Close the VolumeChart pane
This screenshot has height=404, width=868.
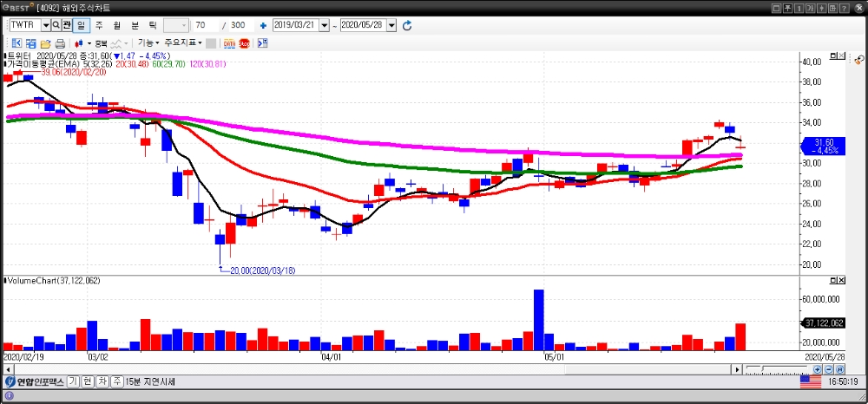click(x=840, y=280)
